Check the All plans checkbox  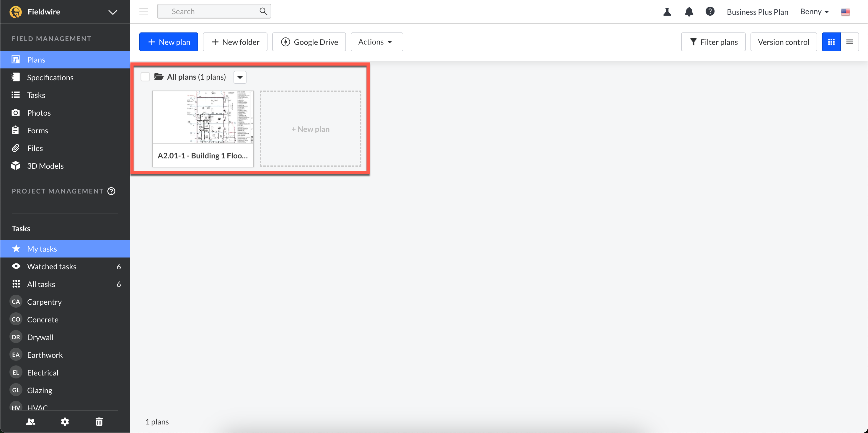point(145,77)
